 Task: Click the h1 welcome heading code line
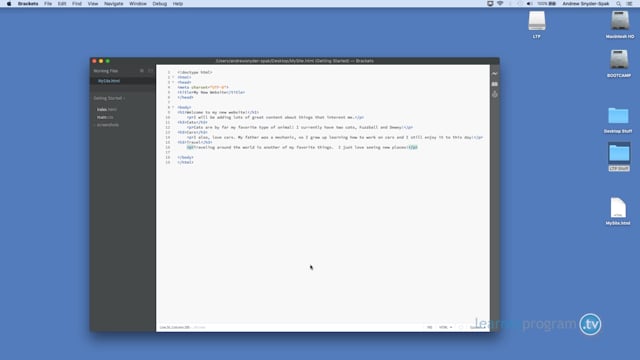click(218, 112)
